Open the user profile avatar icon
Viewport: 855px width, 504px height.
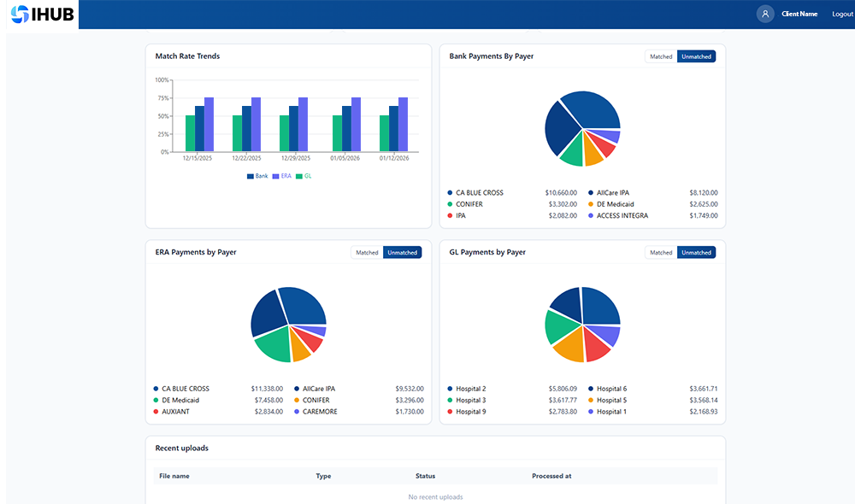pos(765,14)
